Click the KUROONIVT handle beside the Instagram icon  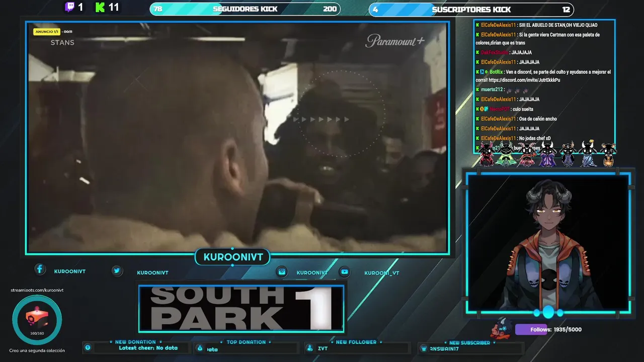312,273
